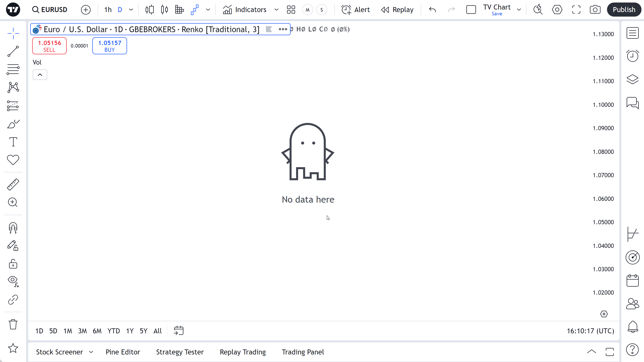The width and height of the screenshot is (644, 362).
Task: Collapse the indicator legend chevron under Vol
Action: point(40,75)
